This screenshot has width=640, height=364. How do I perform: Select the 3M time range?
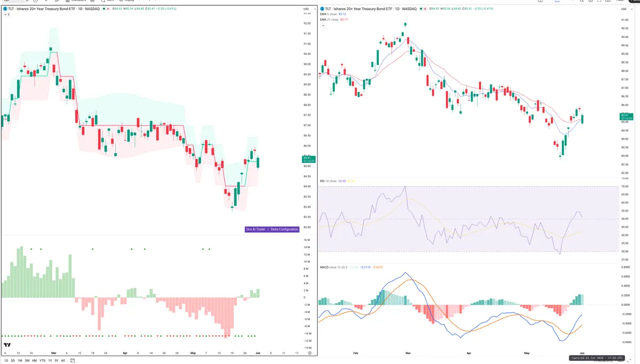[27, 360]
